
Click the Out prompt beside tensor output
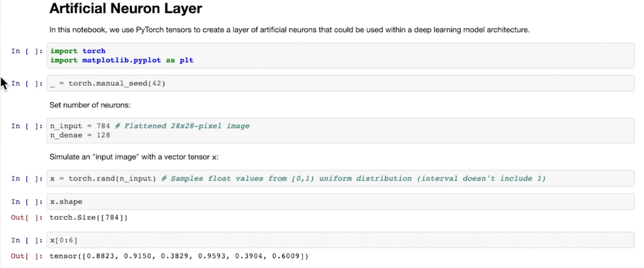pyautogui.click(x=27, y=256)
